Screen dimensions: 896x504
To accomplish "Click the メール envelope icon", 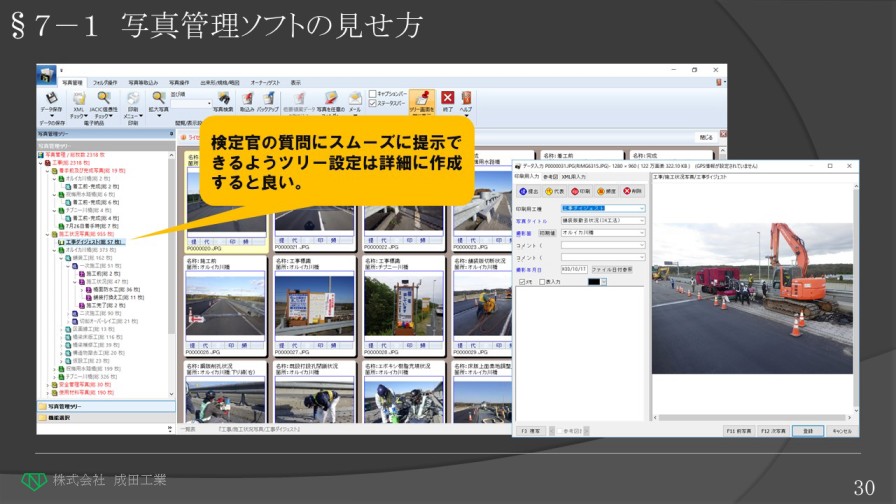I will tap(355, 101).
